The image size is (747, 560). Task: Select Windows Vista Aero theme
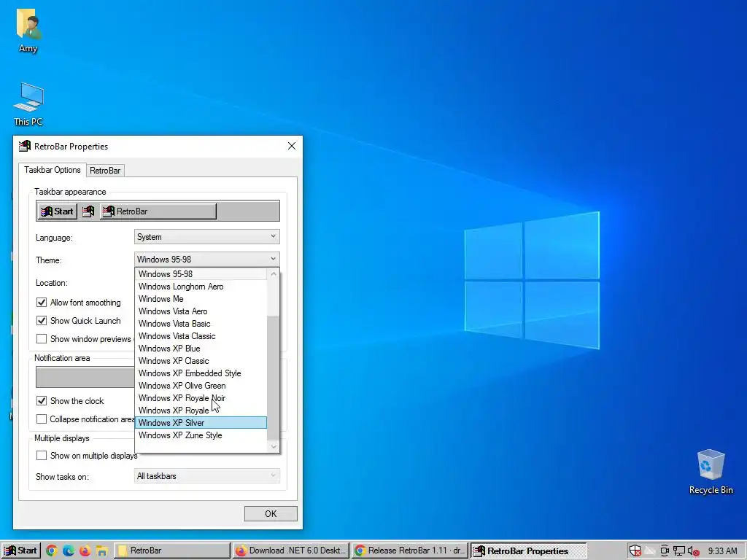pyautogui.click(x=201, y=311)
